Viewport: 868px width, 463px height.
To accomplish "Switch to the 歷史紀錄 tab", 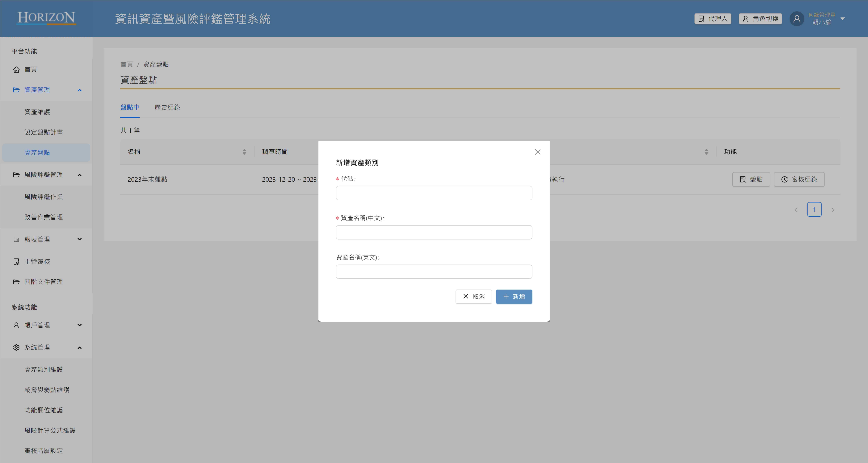I will [167, 107].
